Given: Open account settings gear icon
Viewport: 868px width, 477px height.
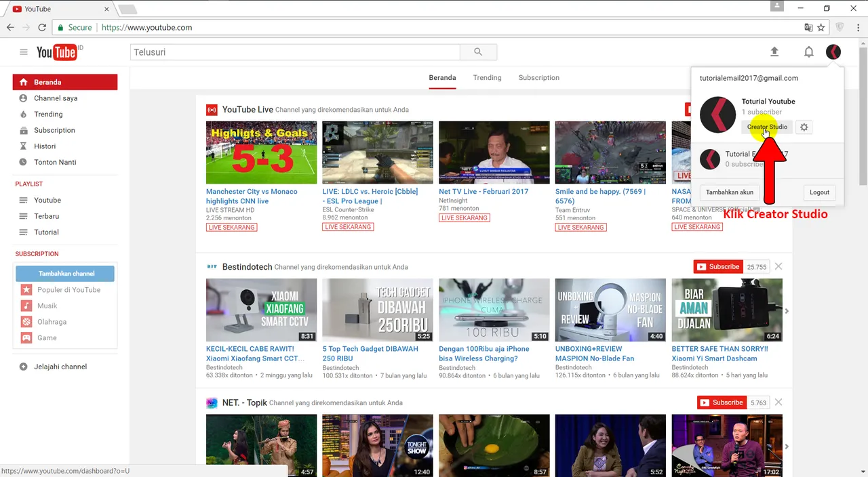Looking at the screenshot, I should pyautogui.click(x=804, y=127).
